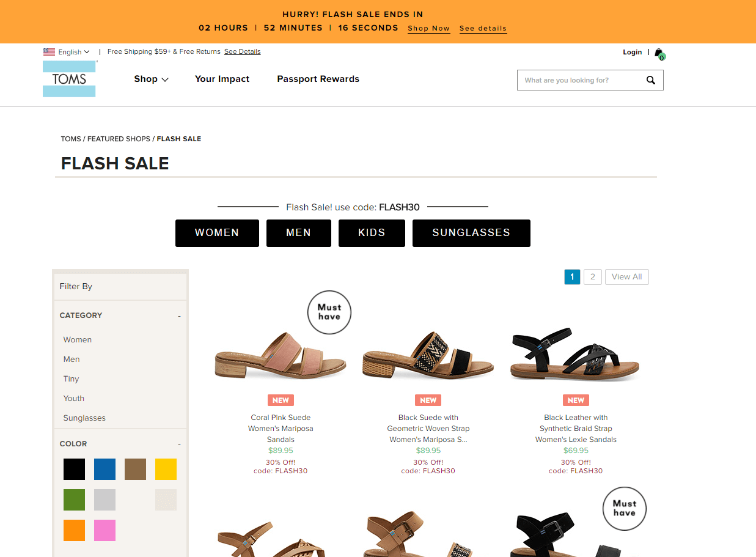Click Black Leather Women's Lexie Sandals title
Screen dimensions: 756x557
pos(576,429)
